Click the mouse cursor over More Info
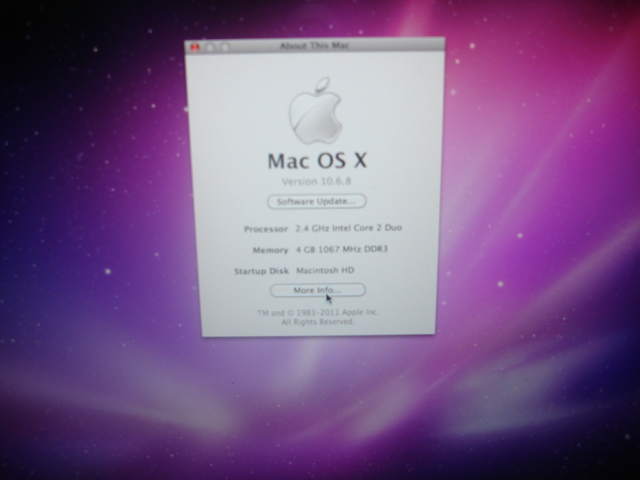 (x=328, y=297)
